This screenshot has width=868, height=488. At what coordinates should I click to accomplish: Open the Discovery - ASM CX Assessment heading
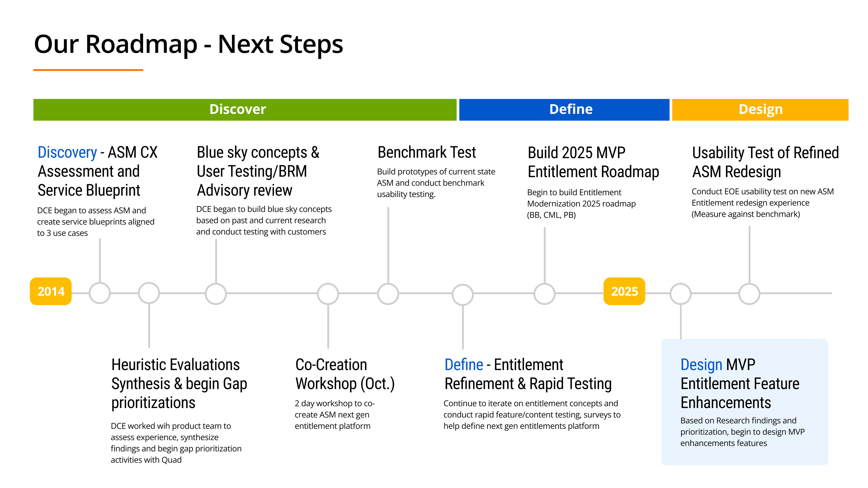click(x=97, y=171)
